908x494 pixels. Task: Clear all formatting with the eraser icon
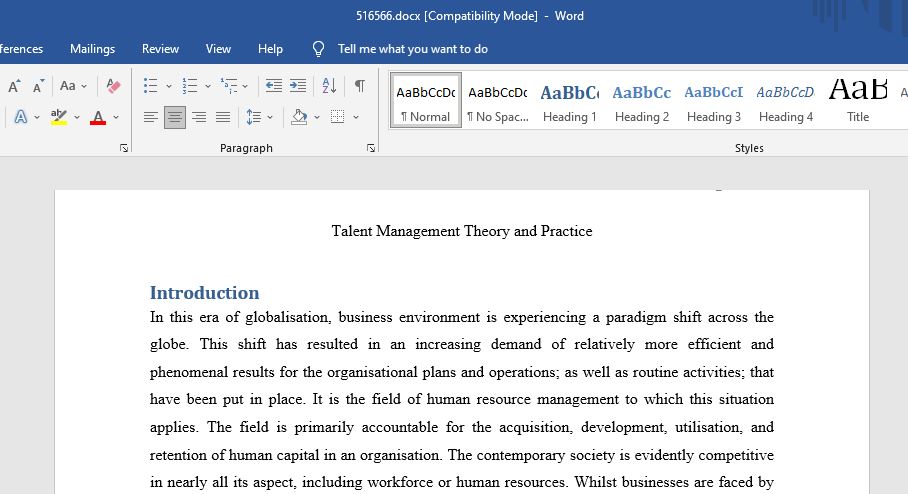[114, 86]
